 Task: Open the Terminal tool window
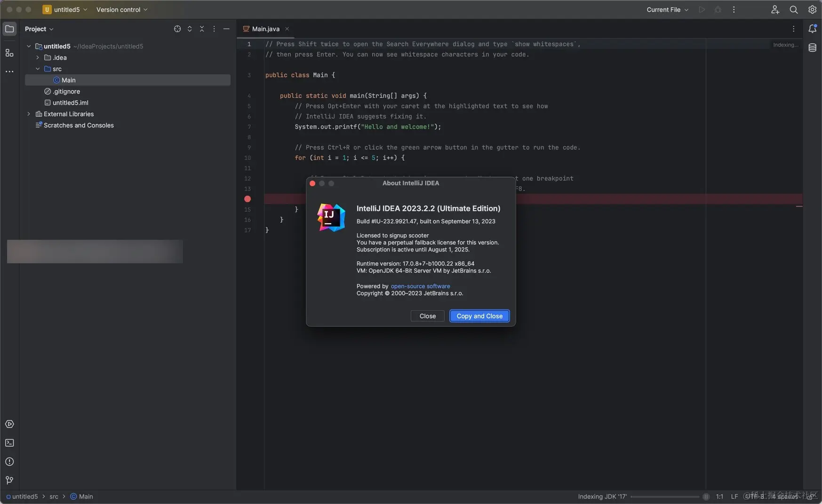click(9, 443)
